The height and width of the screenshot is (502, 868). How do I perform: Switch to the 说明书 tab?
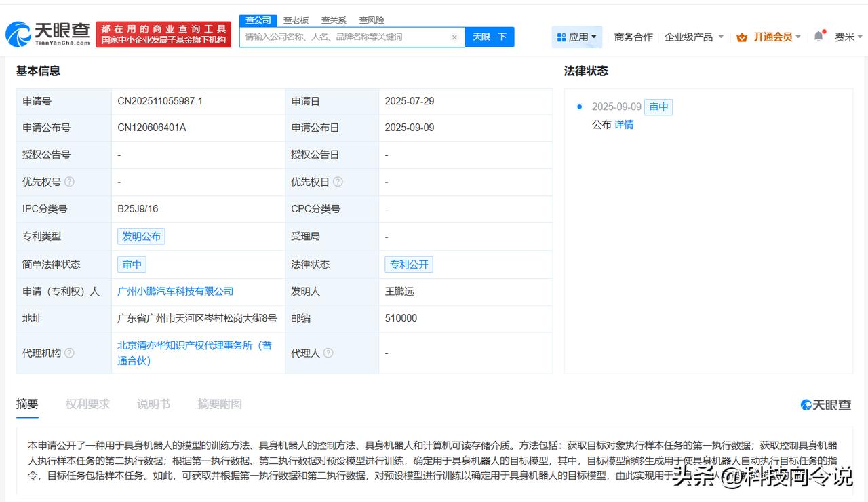[153, 404]
